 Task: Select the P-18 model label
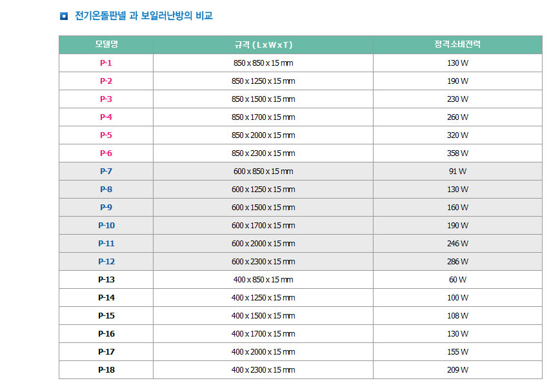pyautogui.click(x=106, y=370)
